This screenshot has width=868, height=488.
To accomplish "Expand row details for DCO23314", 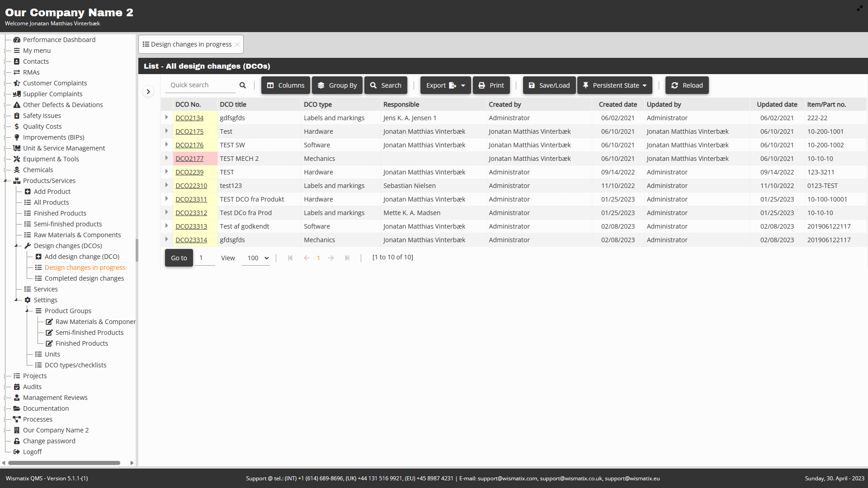I will point(166,239).
